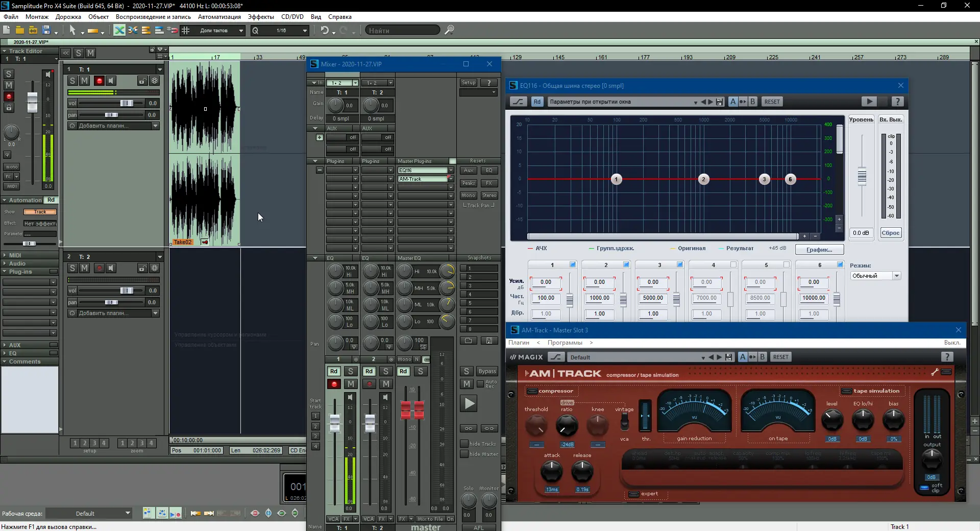Image resolution: width=980 pixels, height=531 pixels.
Task: Lock Track 1 with the padlock icon
Action: [x=142, y=81]
